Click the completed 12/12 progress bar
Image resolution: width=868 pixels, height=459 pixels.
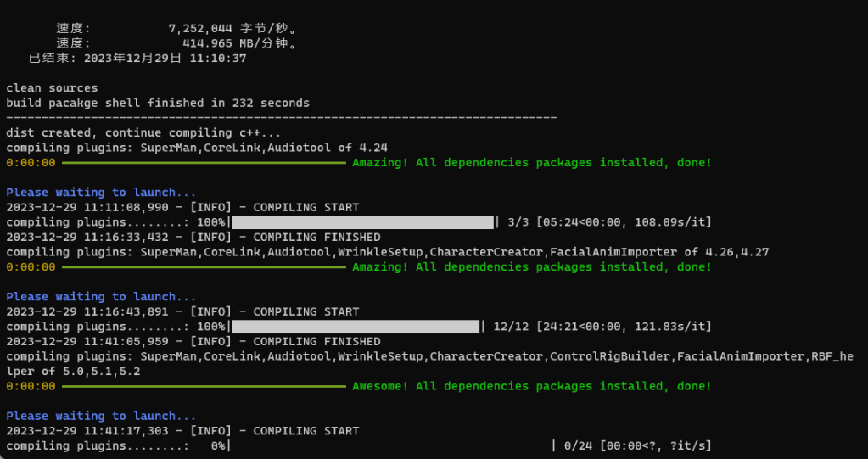point(356,327)
